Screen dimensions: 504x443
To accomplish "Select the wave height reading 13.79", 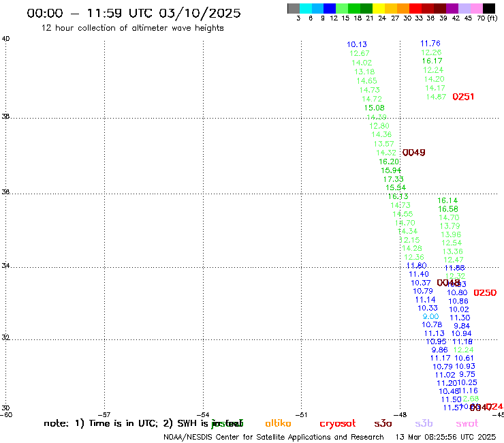I will (x=450, y=226).
